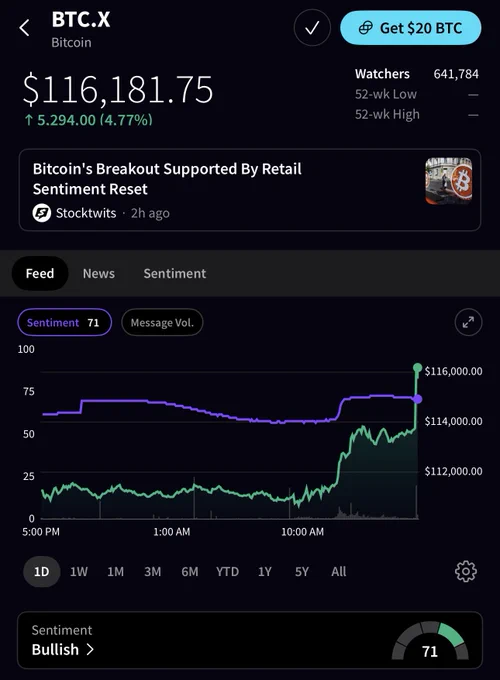Switch to the Feed tab
This screenshot has width=500, height=680.
[x=40, y=273]
